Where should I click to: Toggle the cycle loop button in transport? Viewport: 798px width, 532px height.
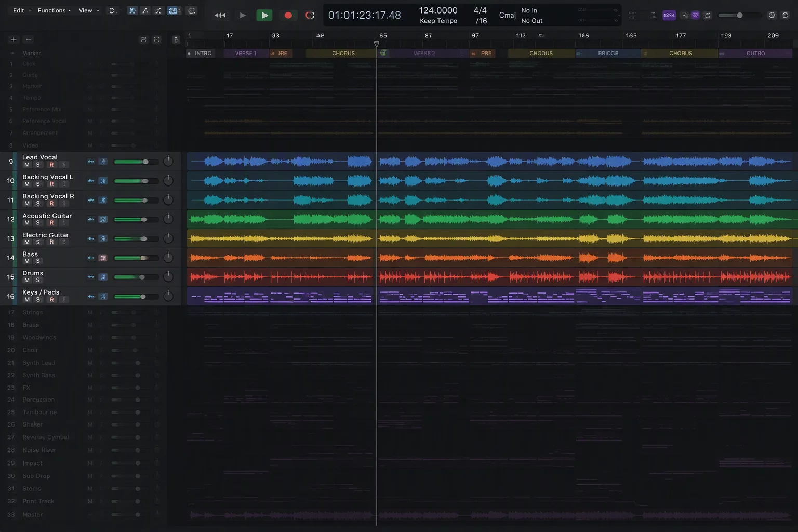(x=310, y=15)
